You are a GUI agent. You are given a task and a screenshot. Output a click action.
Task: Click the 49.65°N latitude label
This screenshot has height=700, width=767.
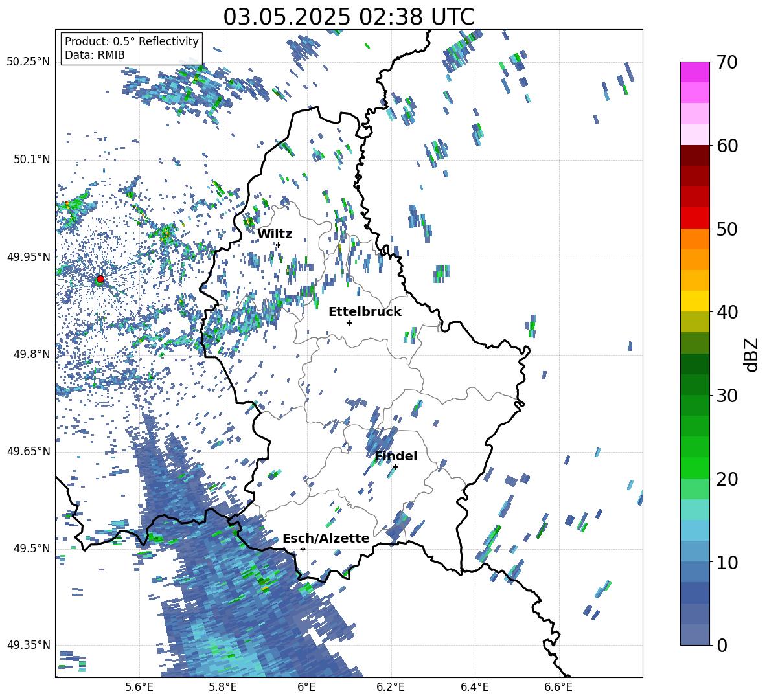pyautogui.click(x=29, y=451)
